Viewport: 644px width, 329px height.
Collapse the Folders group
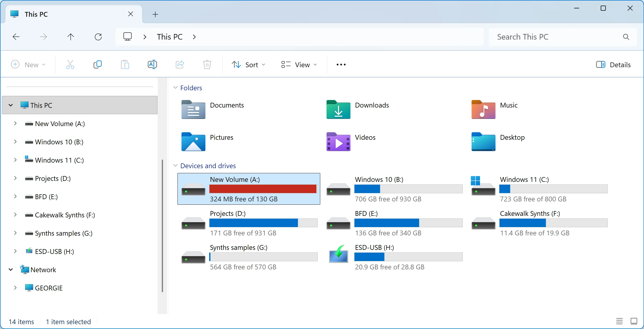coord(175,88)
